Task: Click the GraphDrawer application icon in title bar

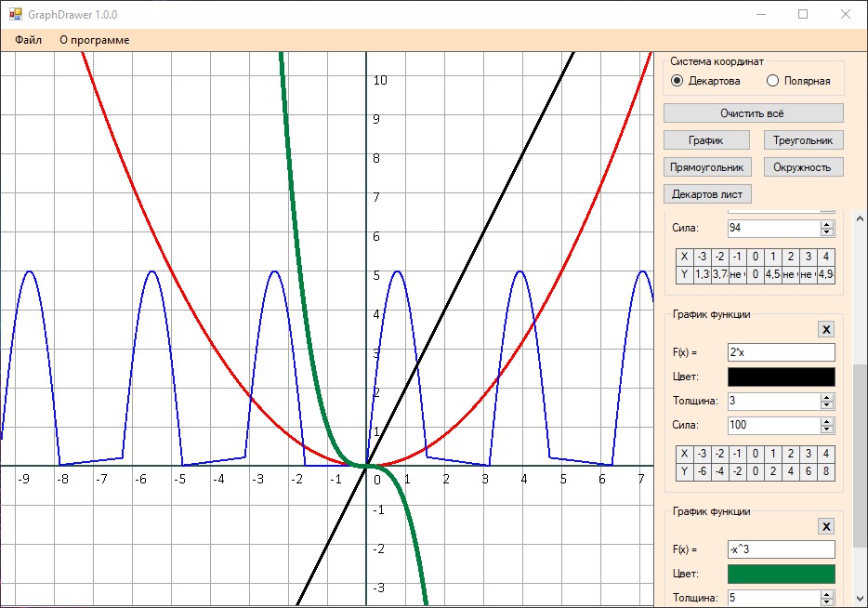Action: pos(16,14)
